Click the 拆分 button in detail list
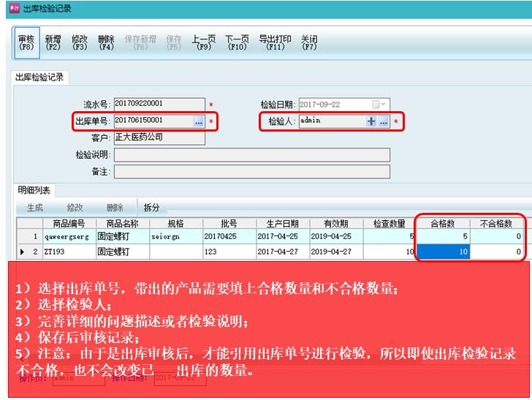The width and height of the screenshot is (532, 400). (x=151, y=208)
